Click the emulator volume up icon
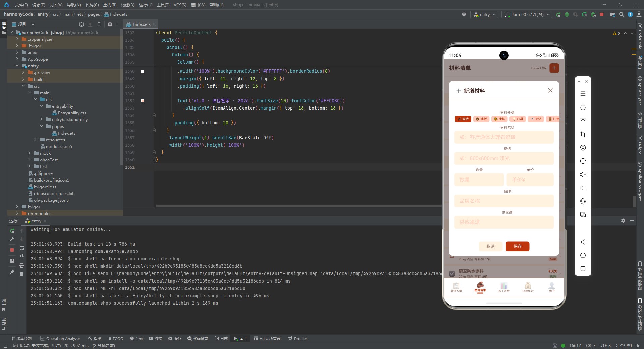 click(x=583, y=174)
